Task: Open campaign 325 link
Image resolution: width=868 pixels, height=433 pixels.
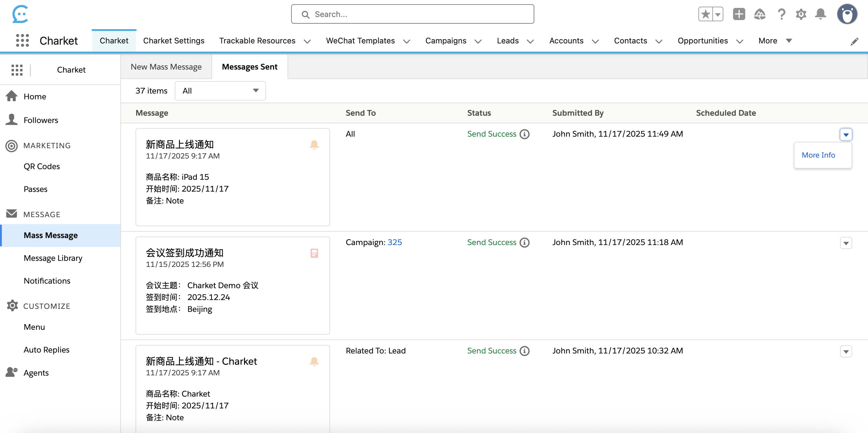Action: pyautogui.click(x=394, y=242)
